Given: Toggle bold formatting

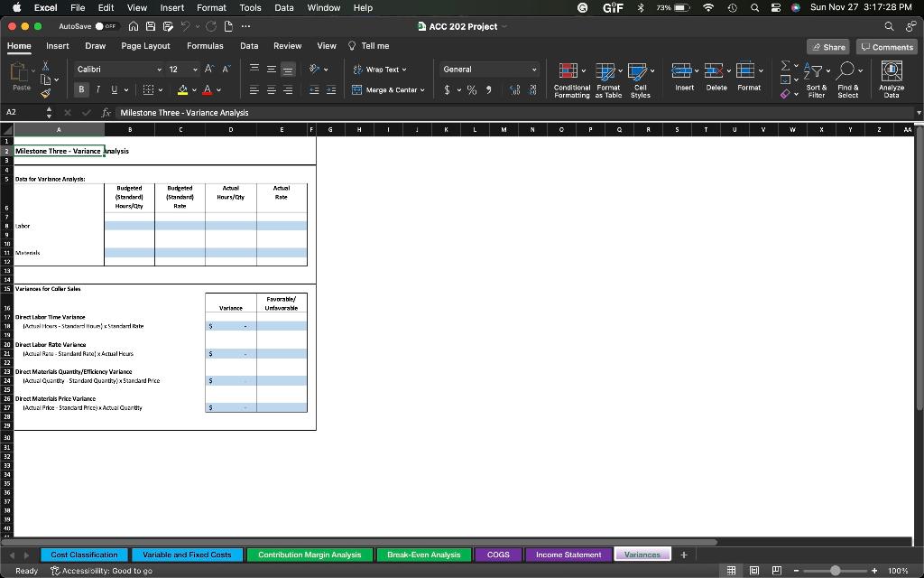Looking at the screenshot, I should tap(80, 90).
